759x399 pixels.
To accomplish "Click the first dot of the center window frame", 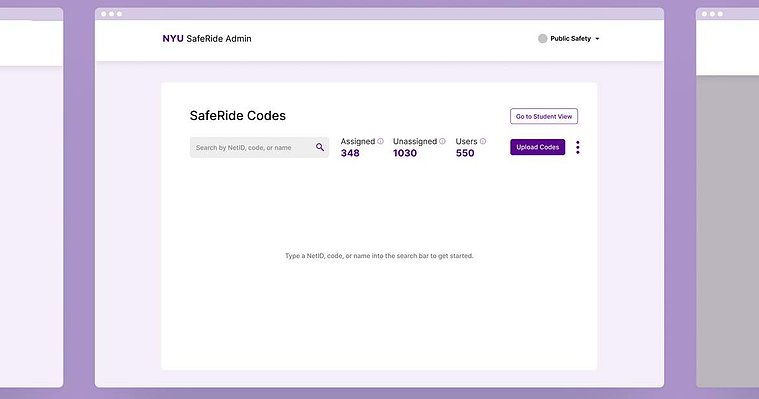I will pos(104,14).
